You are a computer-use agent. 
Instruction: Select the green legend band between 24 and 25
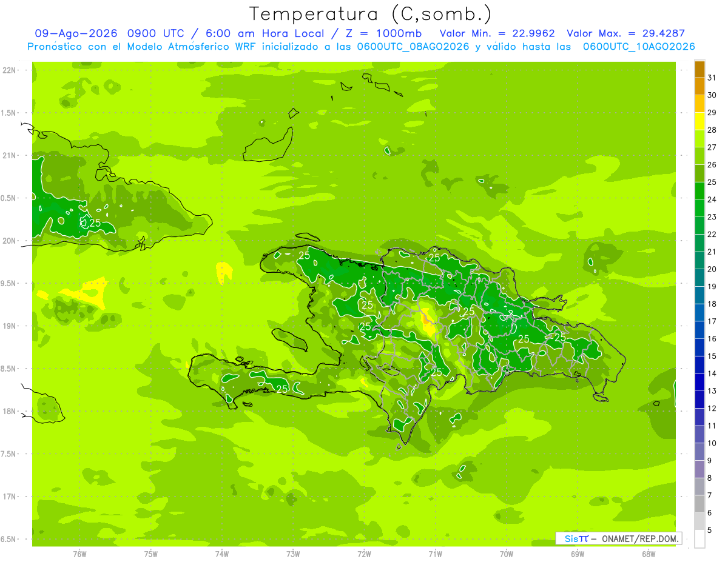pos(699,191)
